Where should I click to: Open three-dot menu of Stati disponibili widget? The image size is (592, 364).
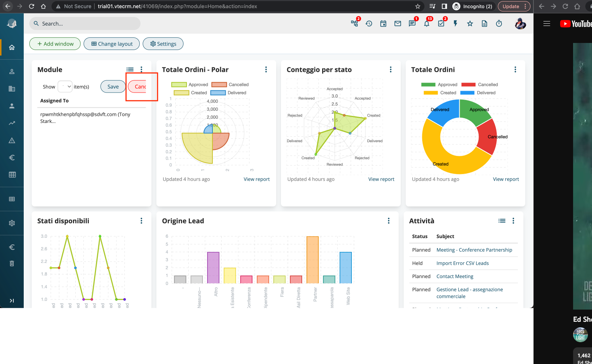[x=141, y=221]
